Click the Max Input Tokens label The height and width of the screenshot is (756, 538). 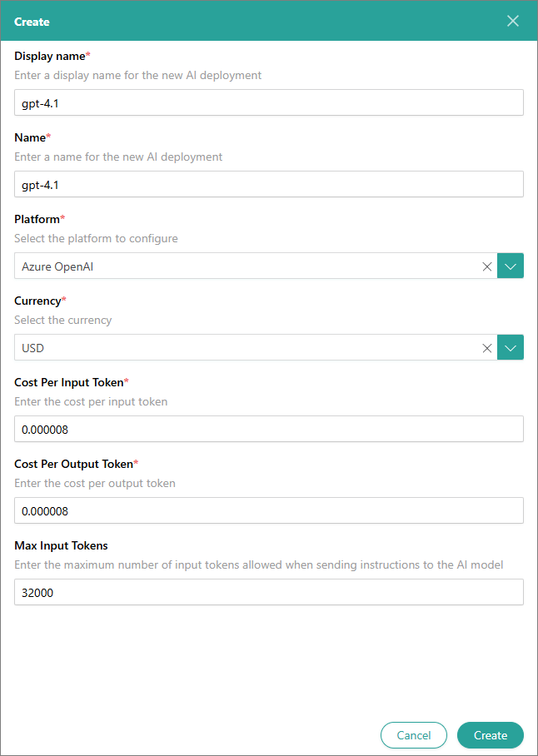tap(61, 545)
